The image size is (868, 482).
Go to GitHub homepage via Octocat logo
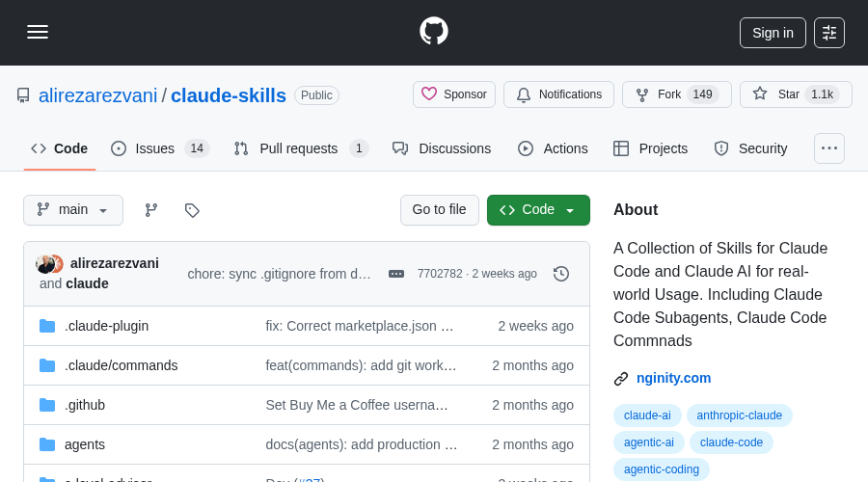pyautogui.click(x=434, y=31)
